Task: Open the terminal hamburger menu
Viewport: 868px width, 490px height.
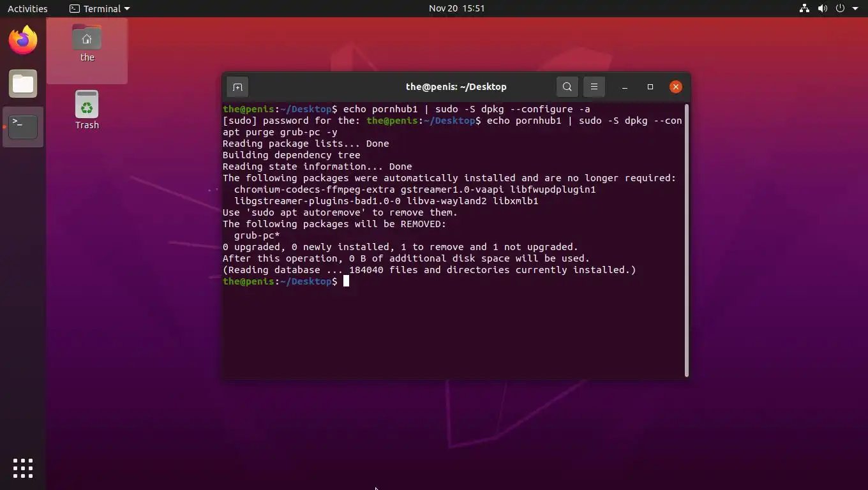Action: pyautogui.click(x=594, y=87)
